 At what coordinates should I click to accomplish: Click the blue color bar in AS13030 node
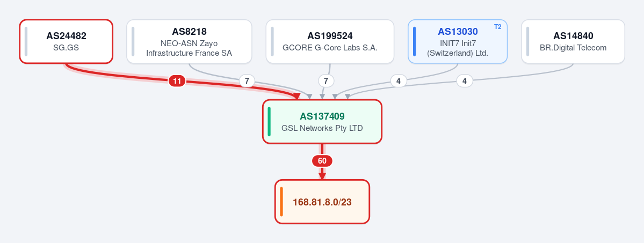(415, 41)
